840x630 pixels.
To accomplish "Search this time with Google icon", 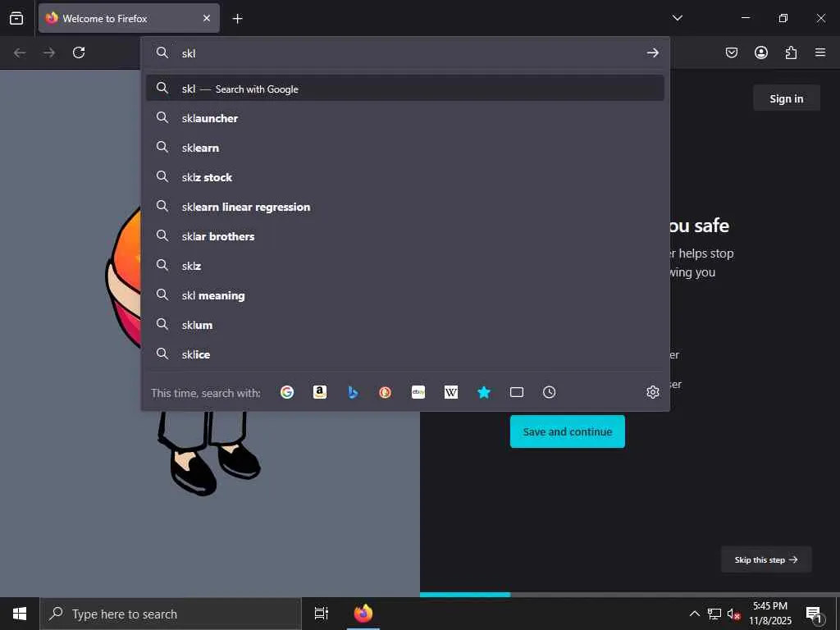I will (x=287, y=392).
